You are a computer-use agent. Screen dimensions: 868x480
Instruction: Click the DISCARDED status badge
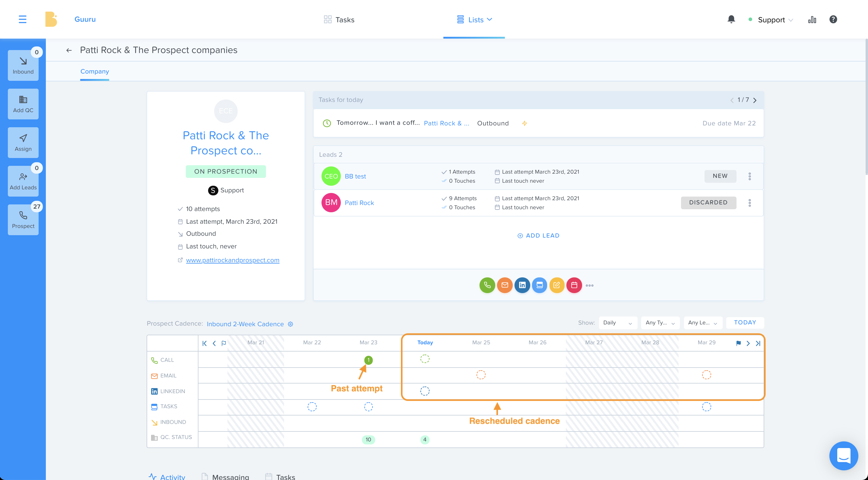(x=708, y=203)
